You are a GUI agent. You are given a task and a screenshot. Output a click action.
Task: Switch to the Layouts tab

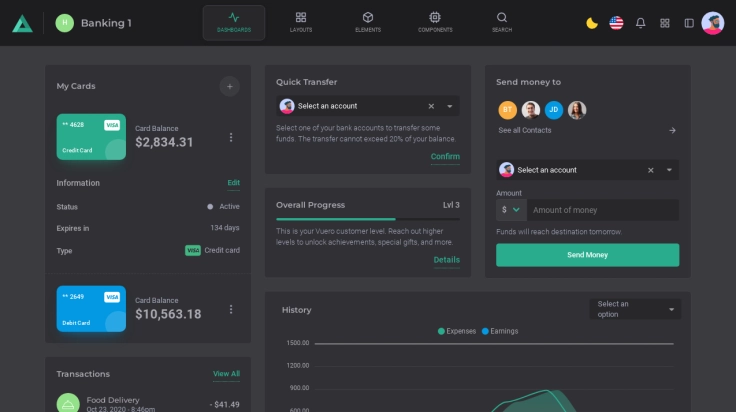301,22
